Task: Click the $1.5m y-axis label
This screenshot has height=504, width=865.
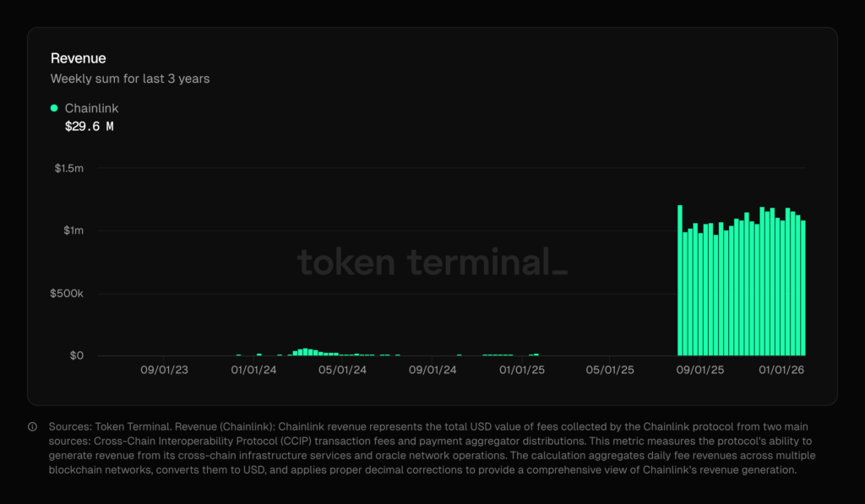Action: pyautogui.click(x=68, y=169)
